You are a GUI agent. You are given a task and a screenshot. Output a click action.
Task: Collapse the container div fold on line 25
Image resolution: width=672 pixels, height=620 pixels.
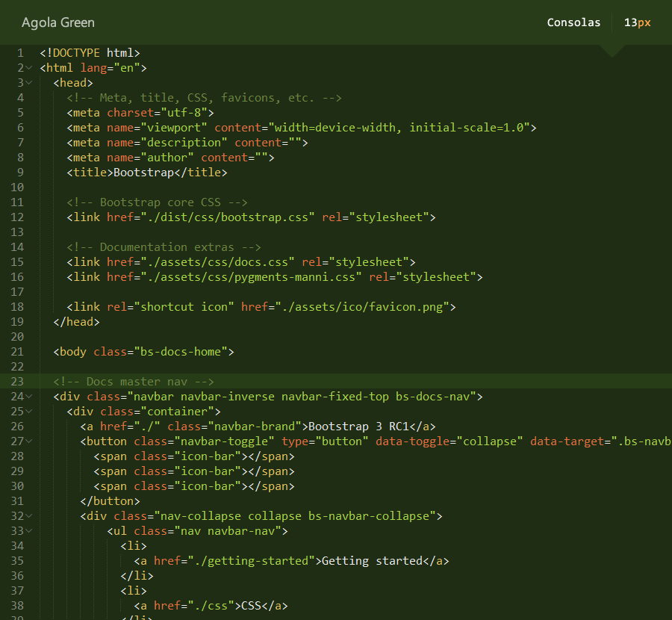tap(28, 412)
